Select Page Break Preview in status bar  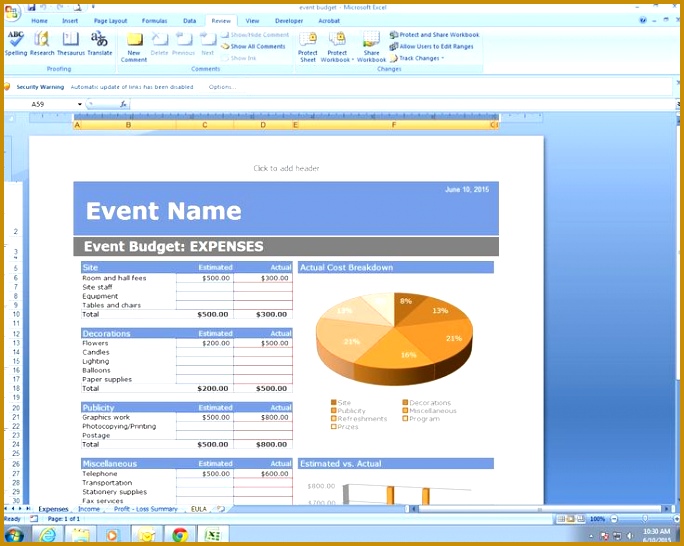point(581,519)
